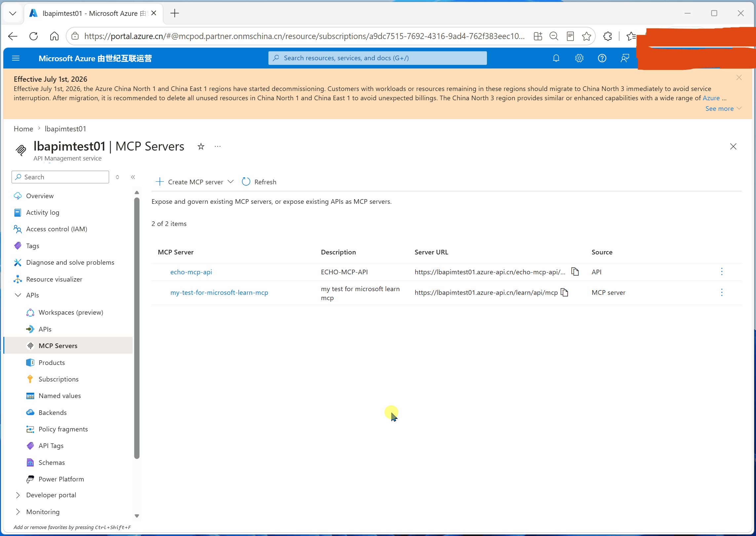
Task: Open Named values
Action: [60, 396]
